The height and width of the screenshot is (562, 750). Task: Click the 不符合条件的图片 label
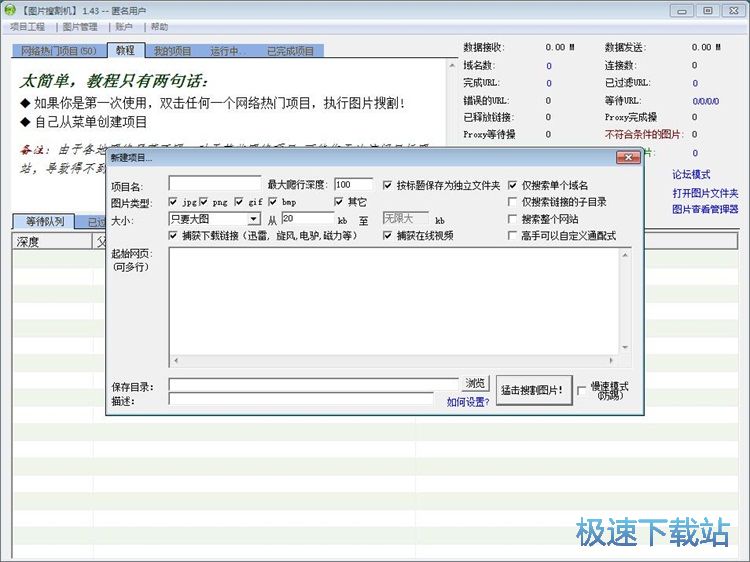point(644,134)
